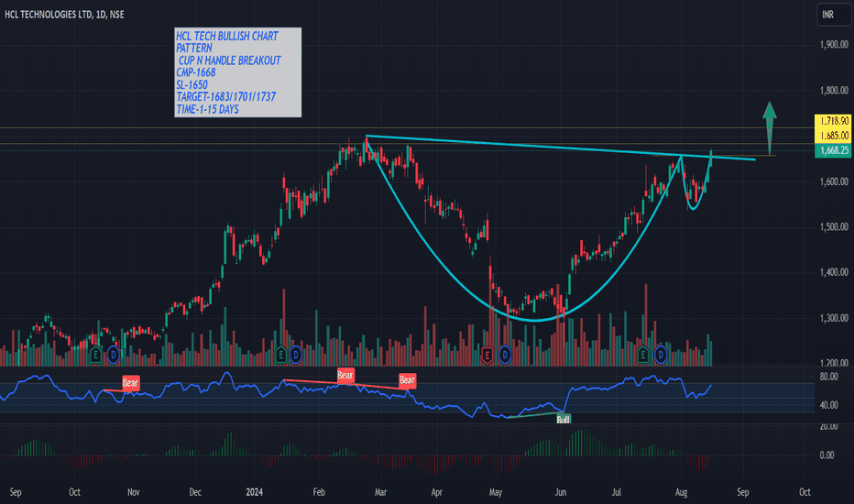Screen dimensions: 854x504
Task: Click the Jun label on the time axis
Action: pos(561,492)
